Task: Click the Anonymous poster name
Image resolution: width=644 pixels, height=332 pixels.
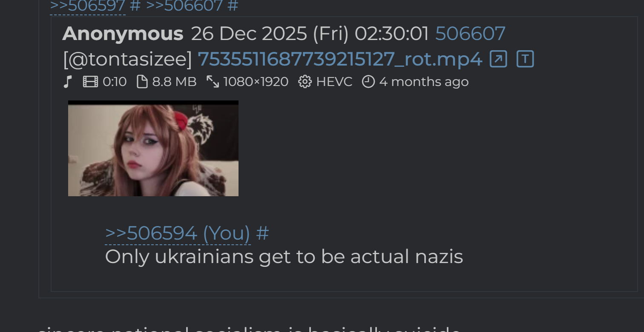Action: (x=123, y=34)
